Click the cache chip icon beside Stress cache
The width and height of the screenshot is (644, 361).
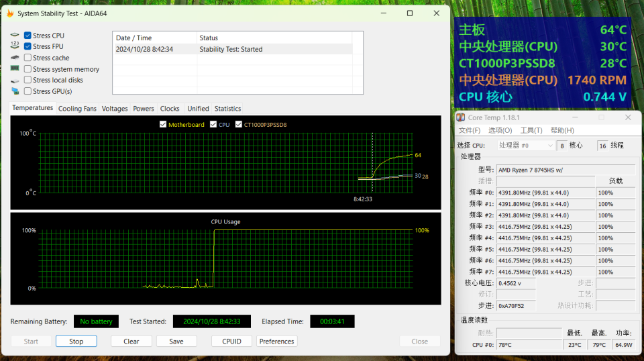coord(15,58)
